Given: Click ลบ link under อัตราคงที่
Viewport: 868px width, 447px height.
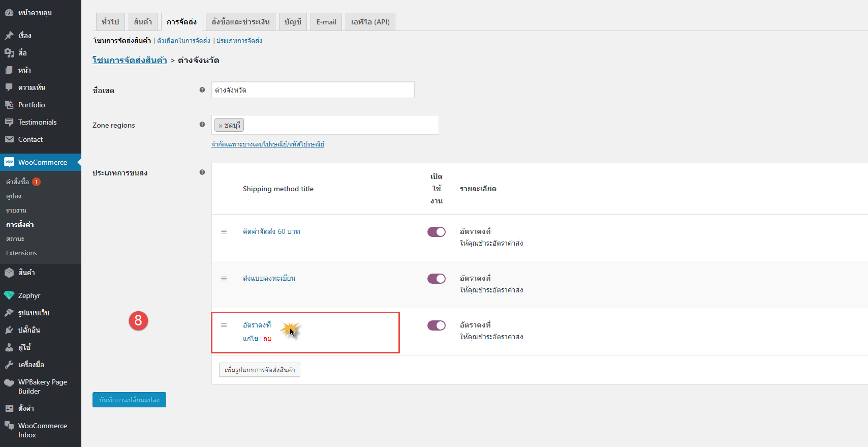Looking at the screenshot, I should [x=267, y=339].
